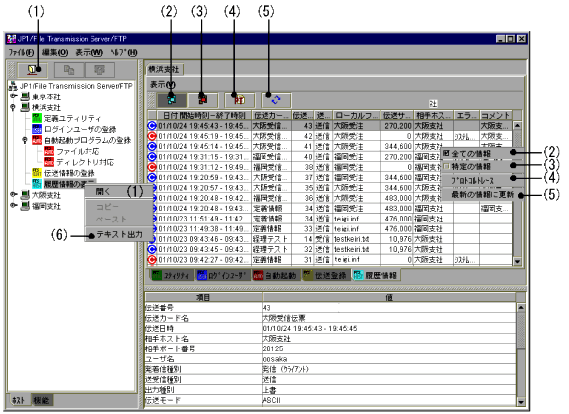Click the root JP1/File Transmission Server/FTP tree icon

[x=13, y=86]
